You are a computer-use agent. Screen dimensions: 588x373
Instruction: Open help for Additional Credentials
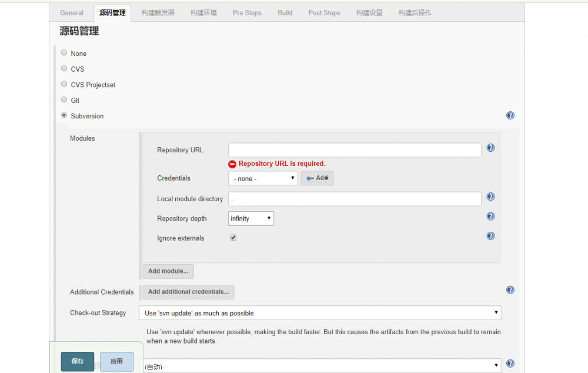(510, 289)
